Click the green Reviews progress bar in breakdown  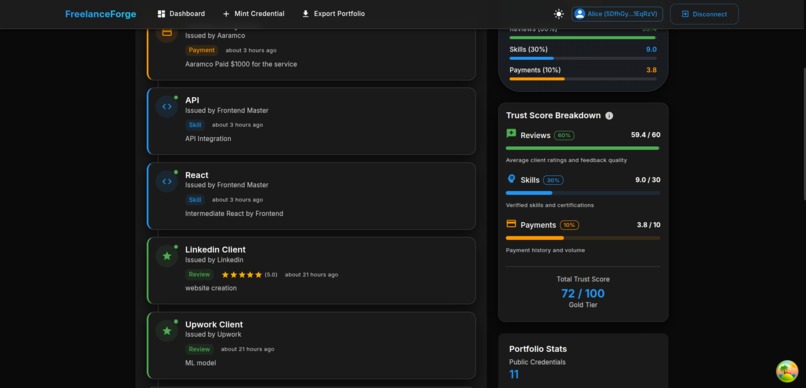pyautogui.click(x=583, y=148)
